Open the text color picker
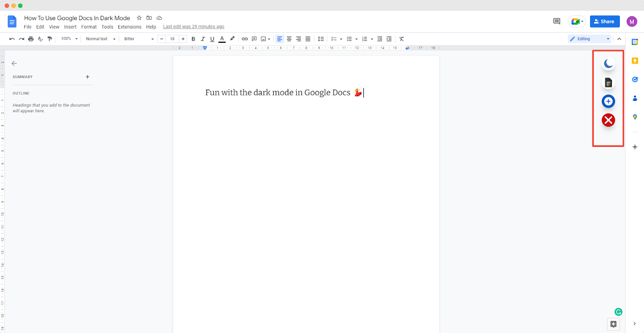 (222, 39)
